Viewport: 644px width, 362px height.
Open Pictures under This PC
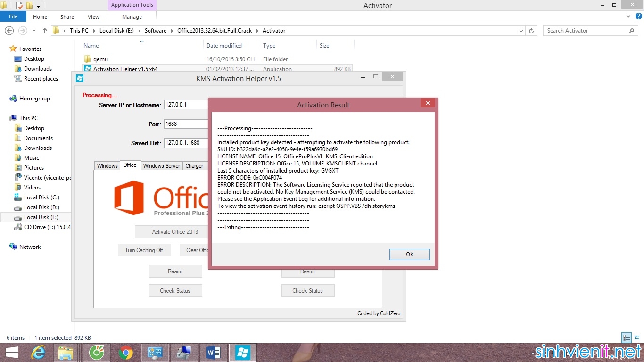click(x=34, y=168)
